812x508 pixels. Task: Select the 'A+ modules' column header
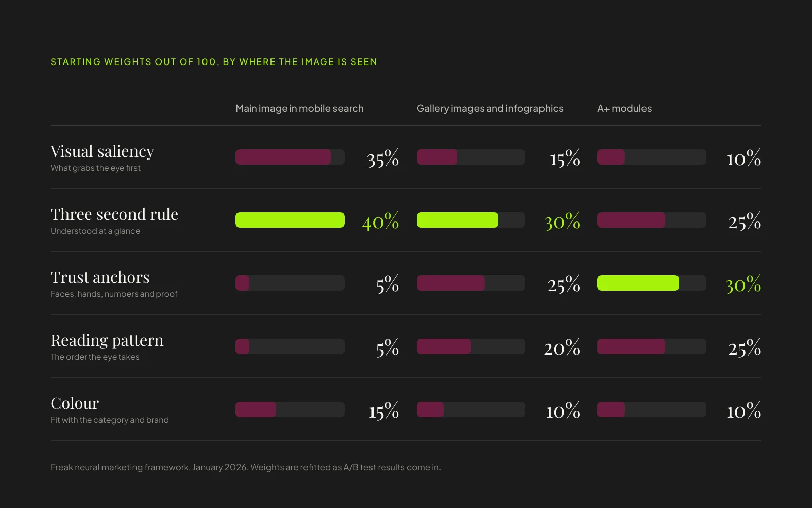coord(624,108)
